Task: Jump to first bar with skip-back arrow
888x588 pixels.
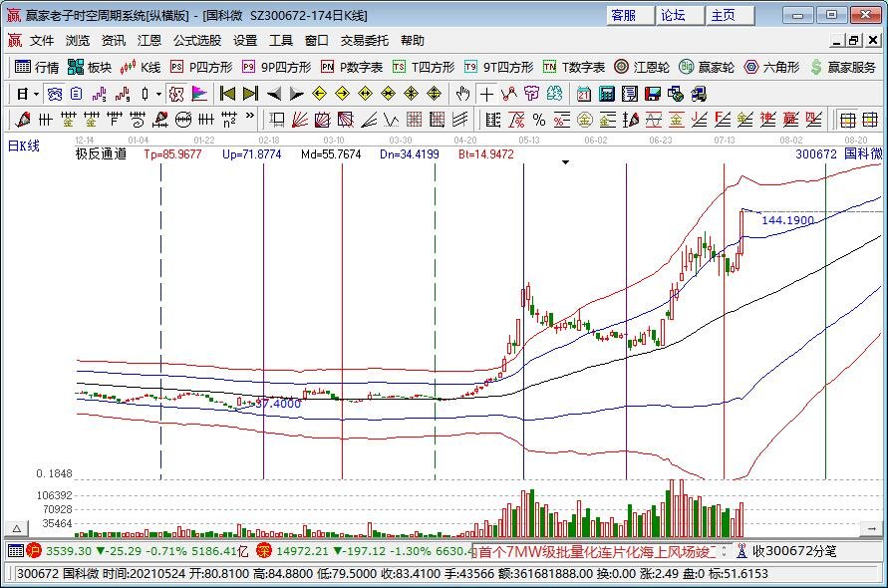Action: [x=227, y=94]
